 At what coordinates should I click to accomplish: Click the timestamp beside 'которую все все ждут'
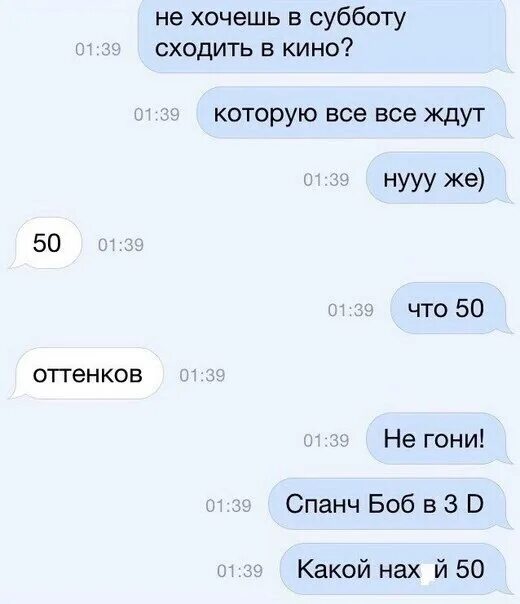(x=157, y=114)
